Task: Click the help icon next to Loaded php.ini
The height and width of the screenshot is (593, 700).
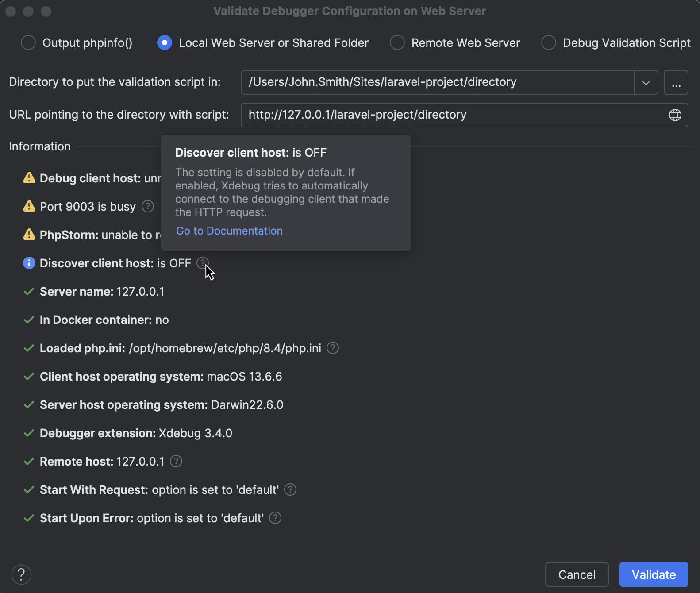Action: click(333, 348)
